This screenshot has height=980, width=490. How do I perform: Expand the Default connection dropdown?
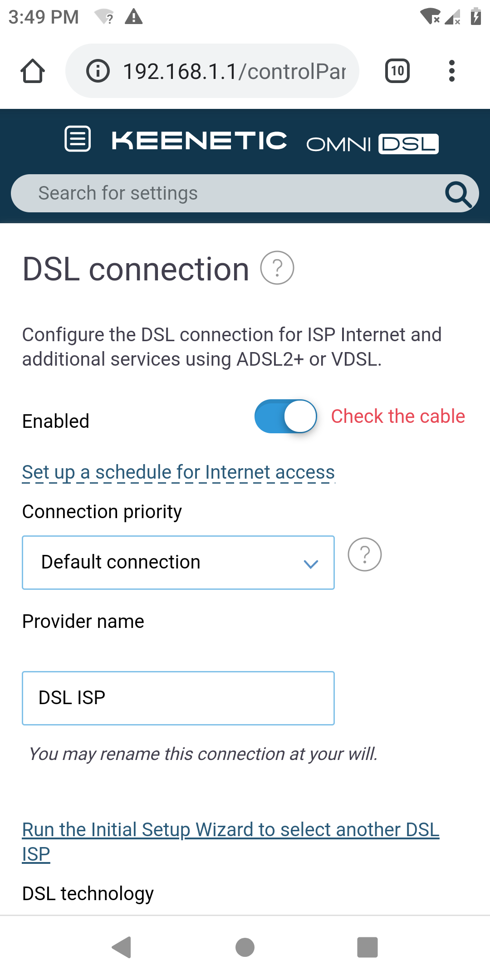point(178,563)
